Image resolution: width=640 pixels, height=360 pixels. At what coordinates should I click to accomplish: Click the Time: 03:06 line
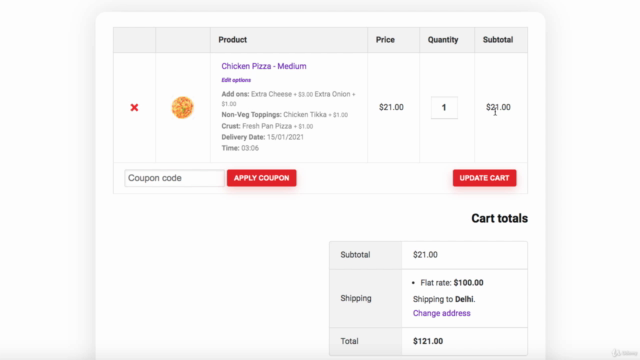click(240, 148)
